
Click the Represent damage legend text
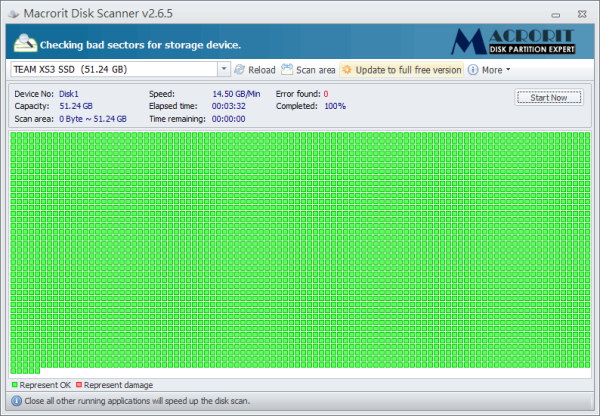coord(118,385)
